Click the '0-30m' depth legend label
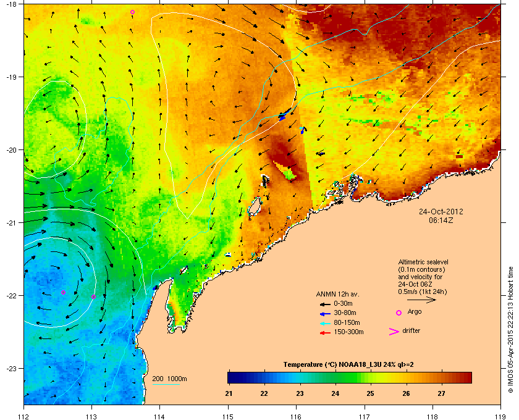The image size is (519, 420). 343,303
